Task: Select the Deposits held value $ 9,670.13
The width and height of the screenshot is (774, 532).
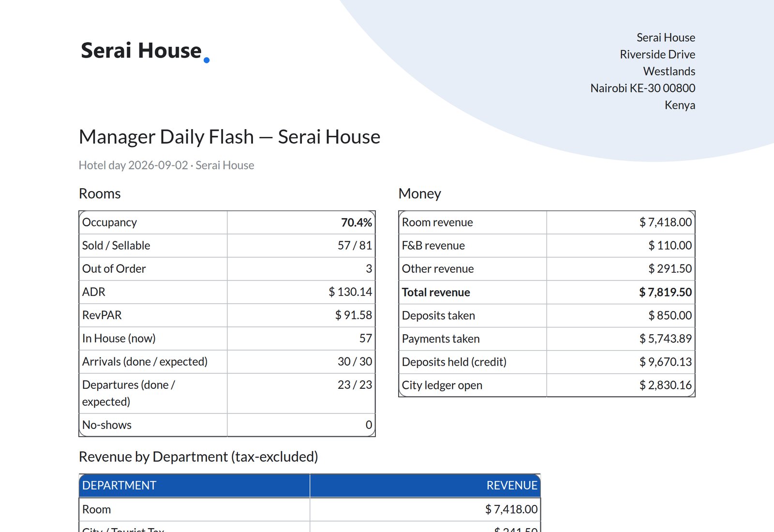Action: click(665, 362)
